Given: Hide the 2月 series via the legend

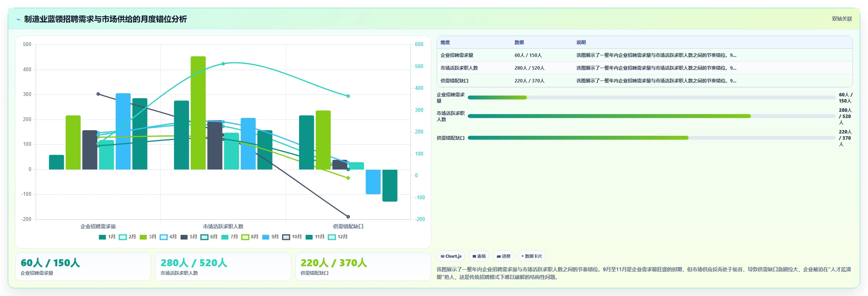Looking at the screenshot, I should point(127,237).
